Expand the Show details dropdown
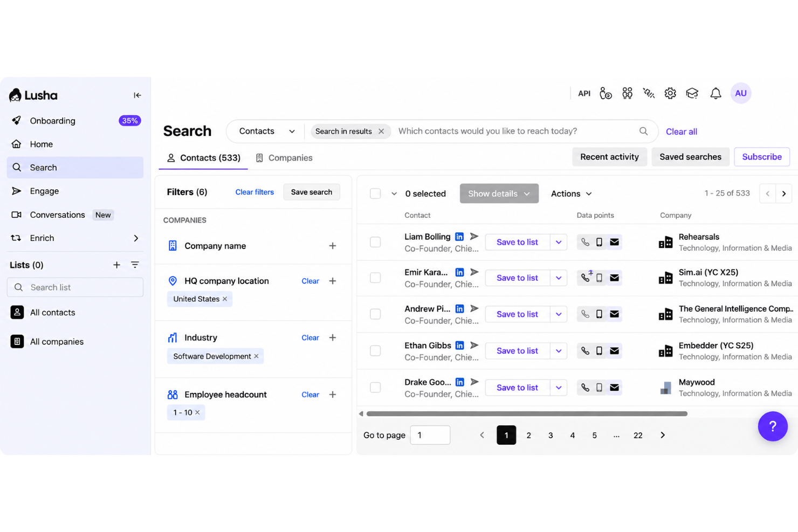798x532 pixels. 499,194
